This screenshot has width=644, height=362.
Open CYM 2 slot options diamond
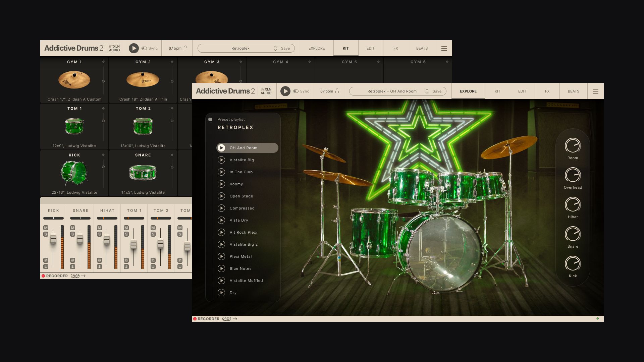pos(172,62)
